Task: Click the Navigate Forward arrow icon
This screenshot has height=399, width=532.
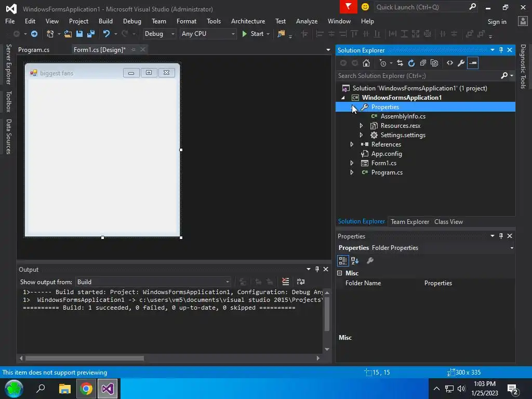Action: (x=34, y=34)
